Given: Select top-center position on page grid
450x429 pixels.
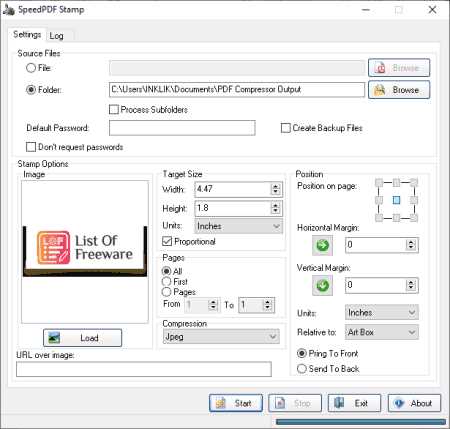Looking at the screenshot, I should pos(396,182).
